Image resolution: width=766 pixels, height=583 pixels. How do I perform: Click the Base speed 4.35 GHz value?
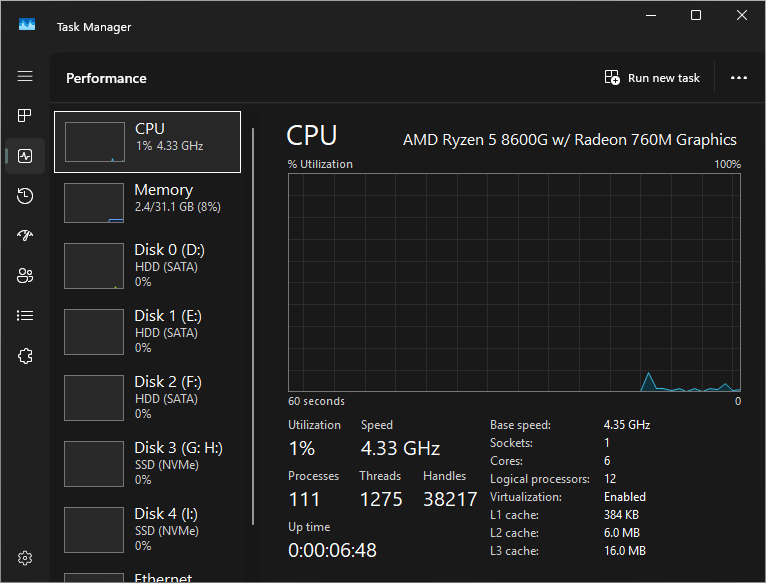point(627,425)
